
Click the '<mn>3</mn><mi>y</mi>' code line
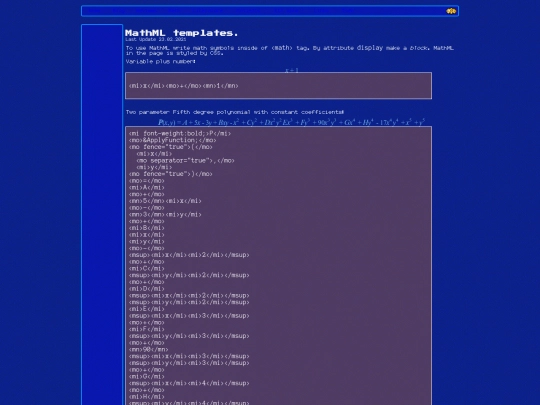coord(165,215)
